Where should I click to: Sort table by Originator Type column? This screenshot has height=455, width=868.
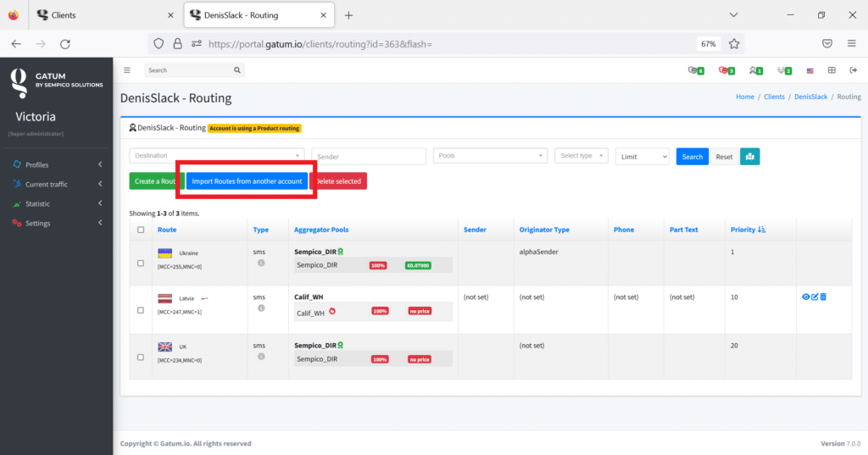point(544,230)
